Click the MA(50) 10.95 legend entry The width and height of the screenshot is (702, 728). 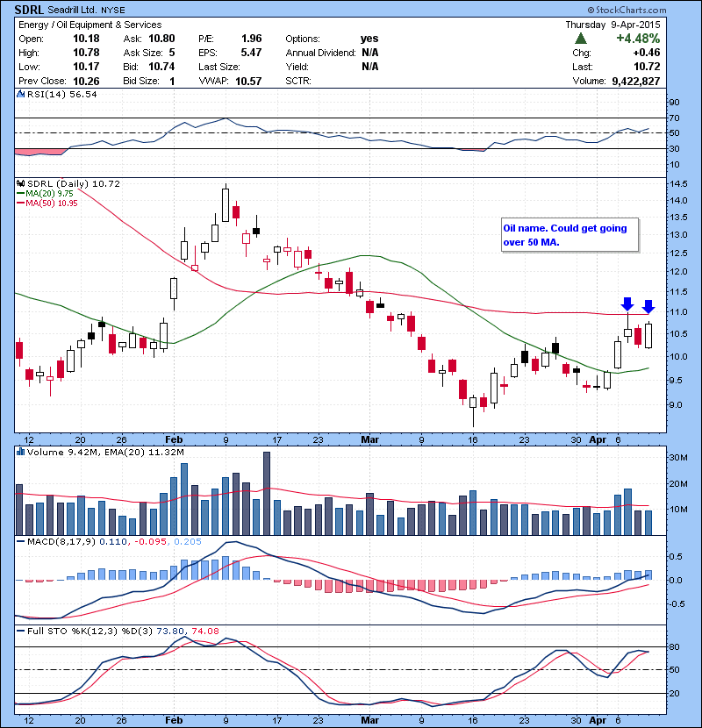(x=47, y=203)
